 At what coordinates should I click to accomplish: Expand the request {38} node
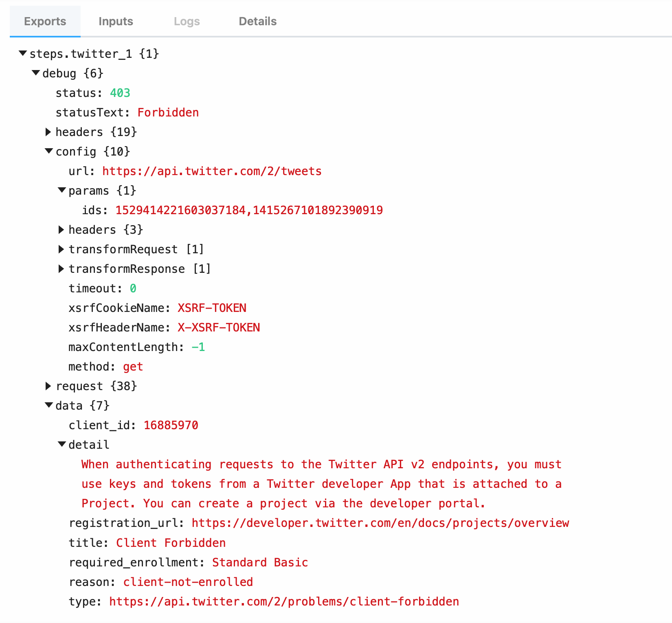pos(48,386)
